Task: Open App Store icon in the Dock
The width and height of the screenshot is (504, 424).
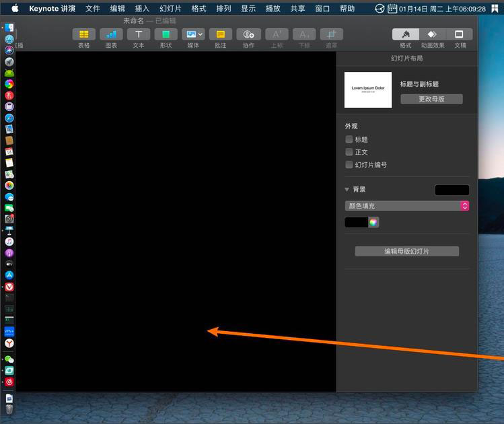Action: 9,275
